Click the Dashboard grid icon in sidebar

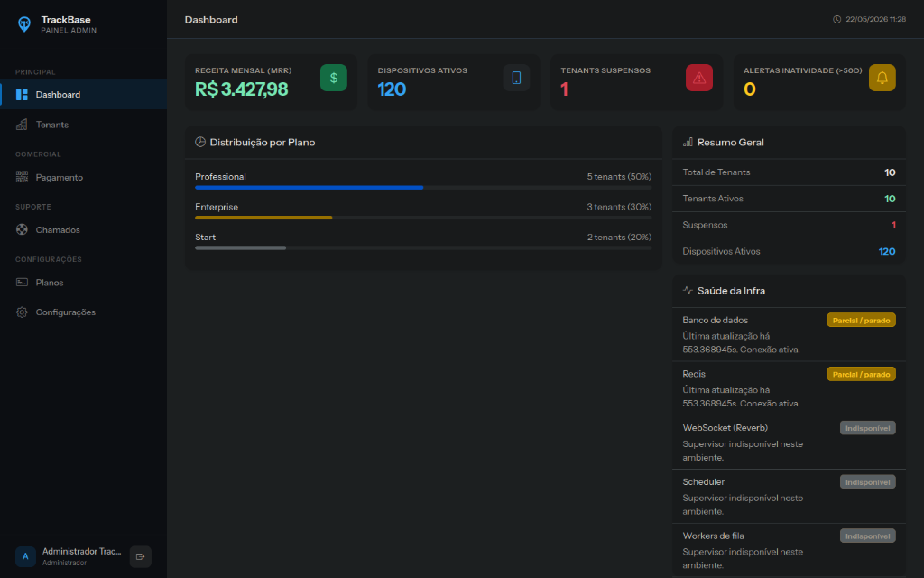pos(22,94)
